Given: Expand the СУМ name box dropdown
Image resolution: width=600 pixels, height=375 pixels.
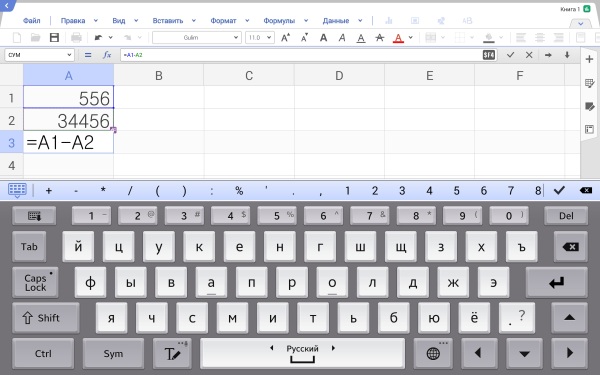Looking at the screenshot, I should [69, 55].
